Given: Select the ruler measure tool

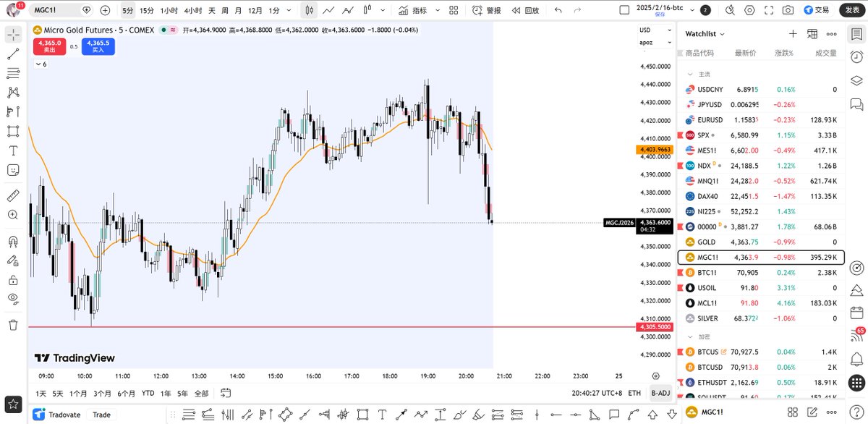Looking at the screenshot, I should point(13,196).
